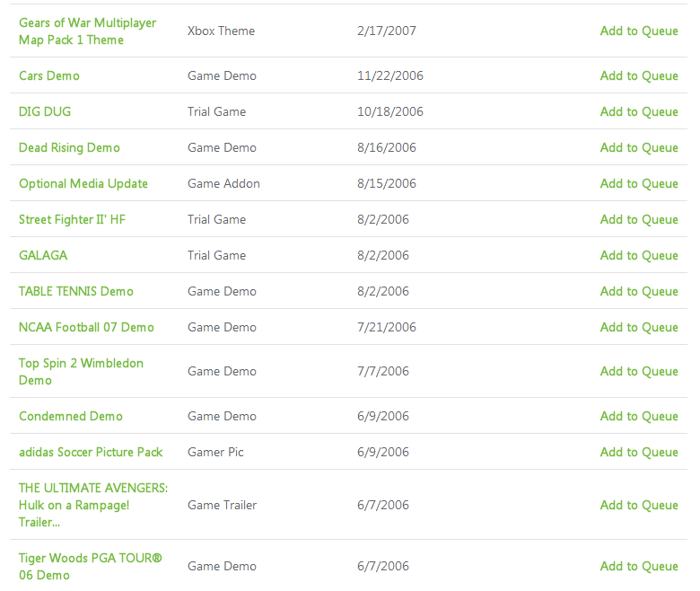Image resolution: width=700 pixels, height=591 pixels.
Task: Select 'Game Demo' in the Condemned Demo row
Action: click(222, 417)
